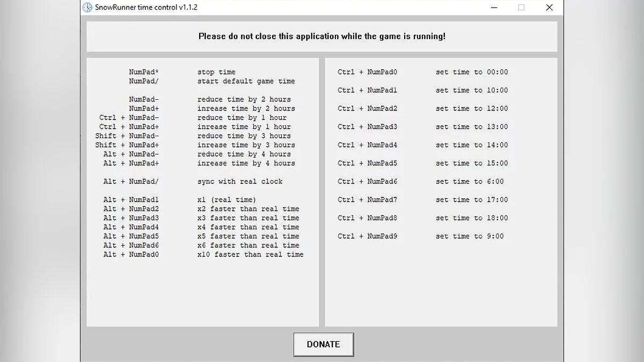Click "x3 faster than real time" line
The height and width of the screenshot is (362, 644).
(x=248, y=218)
